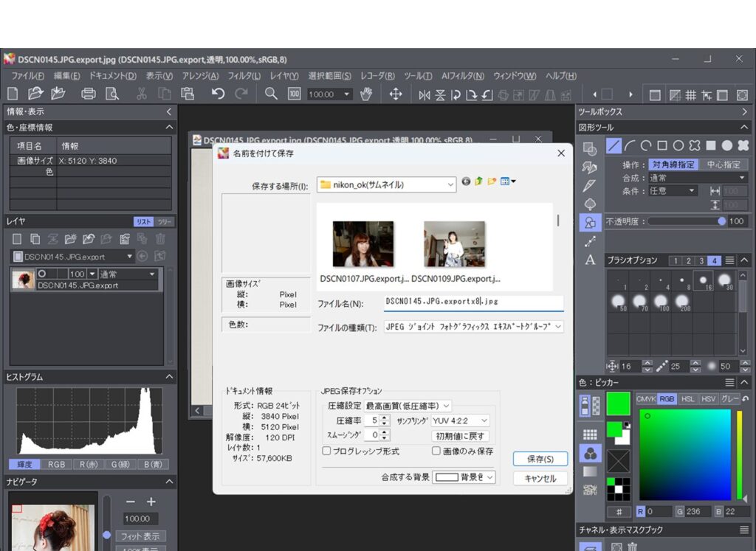Select the Hand tool on the toolbar

[366, 94]
